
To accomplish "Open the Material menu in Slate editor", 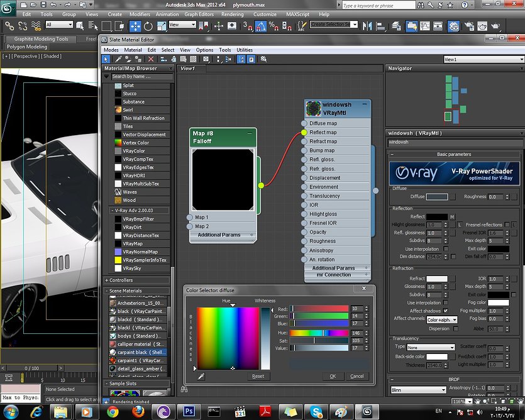I will (133, 50).
